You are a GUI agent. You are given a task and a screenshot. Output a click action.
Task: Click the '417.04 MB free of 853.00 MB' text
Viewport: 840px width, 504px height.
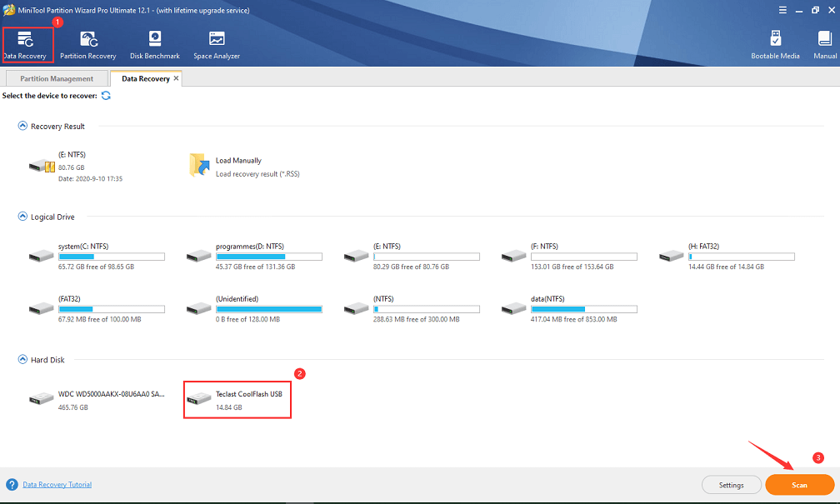coord(573,319)
